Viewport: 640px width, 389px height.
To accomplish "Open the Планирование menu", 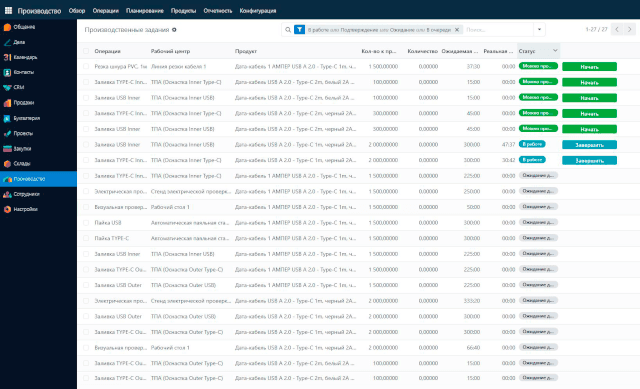I will click(144, 11).
